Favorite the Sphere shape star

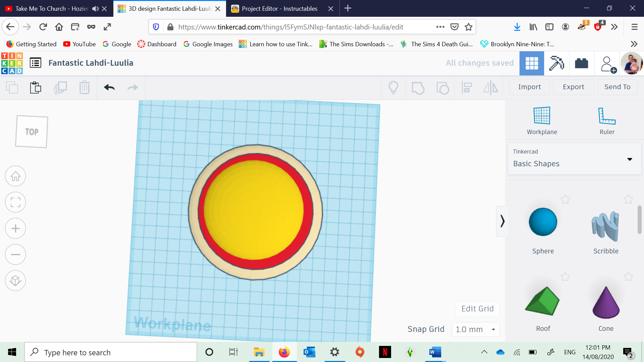tap(565, 199)
